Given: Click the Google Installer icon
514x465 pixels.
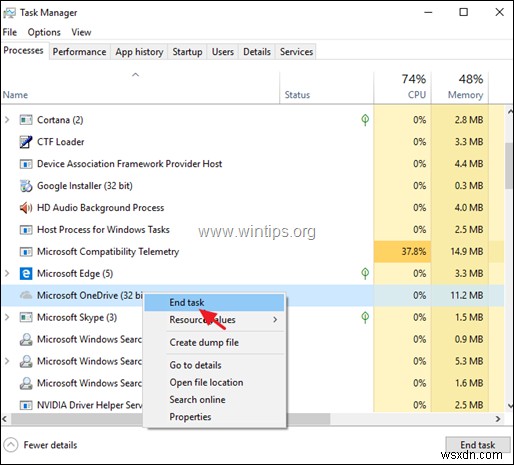Looking at the screenshot, I should (x=26, y=186).
